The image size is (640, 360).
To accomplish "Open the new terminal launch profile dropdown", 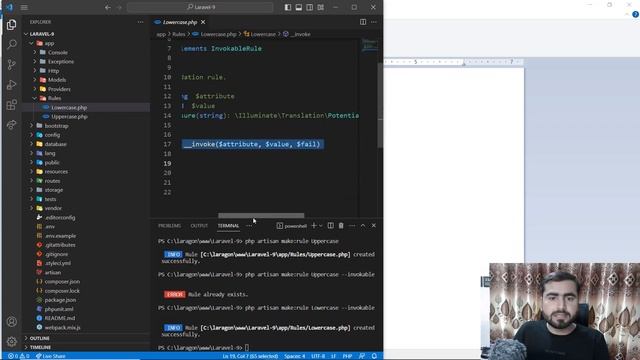I will (x=320, y=226).
